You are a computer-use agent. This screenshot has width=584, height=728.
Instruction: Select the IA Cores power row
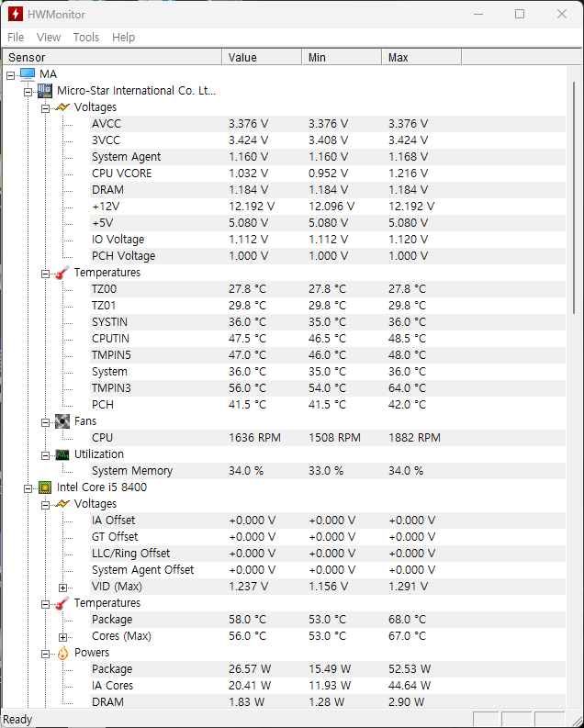coord(328,686)
